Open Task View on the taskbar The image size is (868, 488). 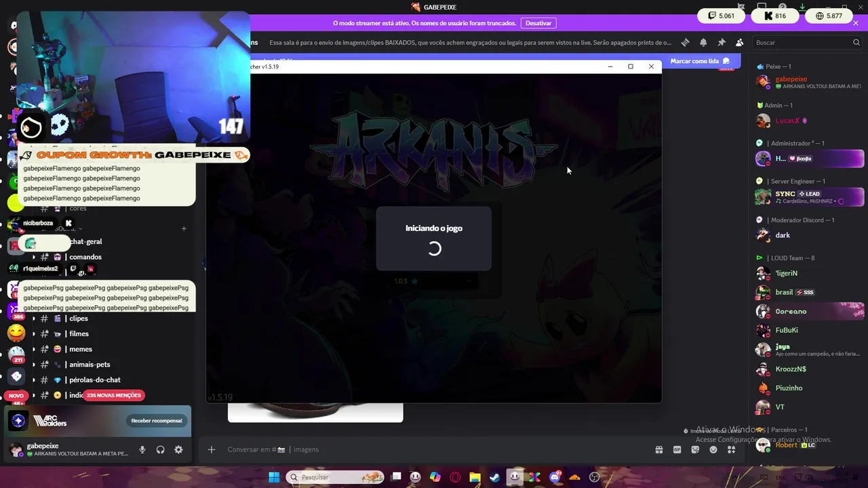point(396,477)
